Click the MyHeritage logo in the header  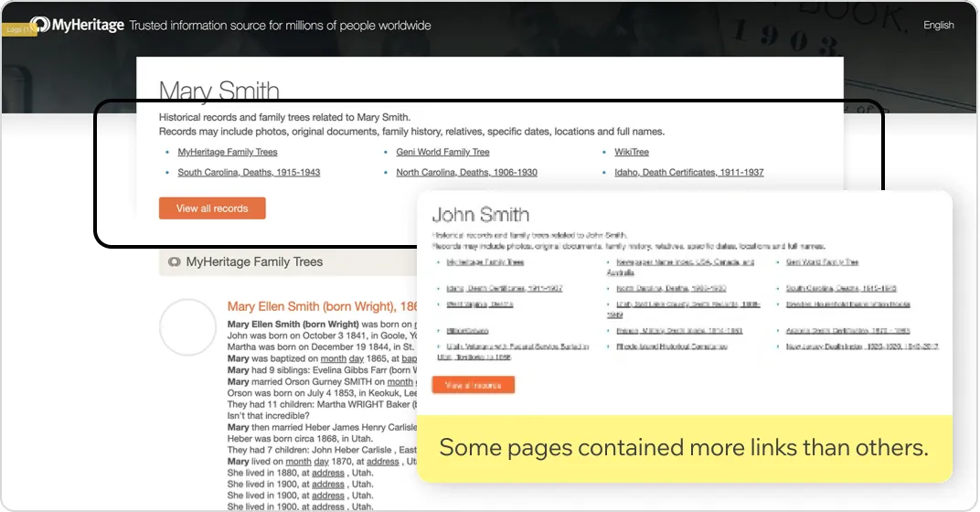(77, 25)
